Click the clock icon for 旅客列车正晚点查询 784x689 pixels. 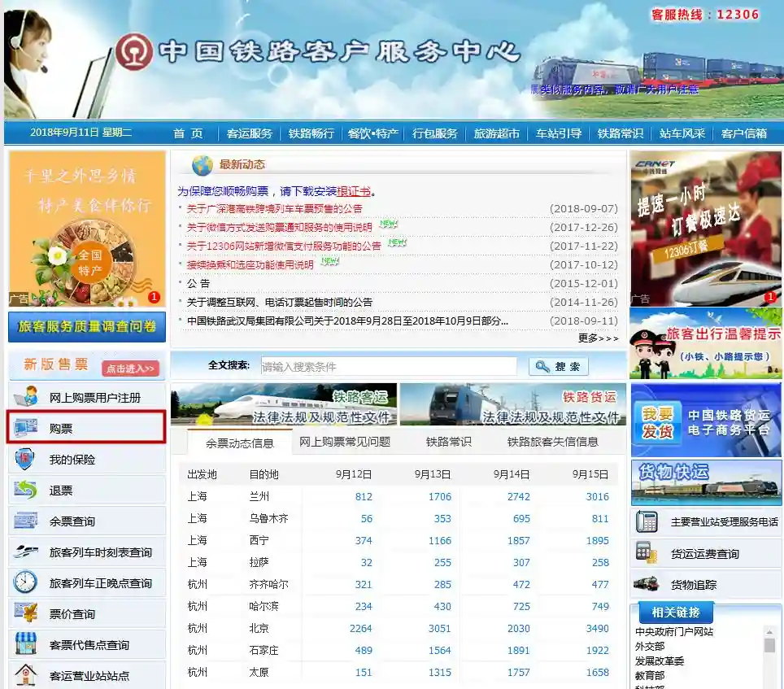click(x=25, y=582)
